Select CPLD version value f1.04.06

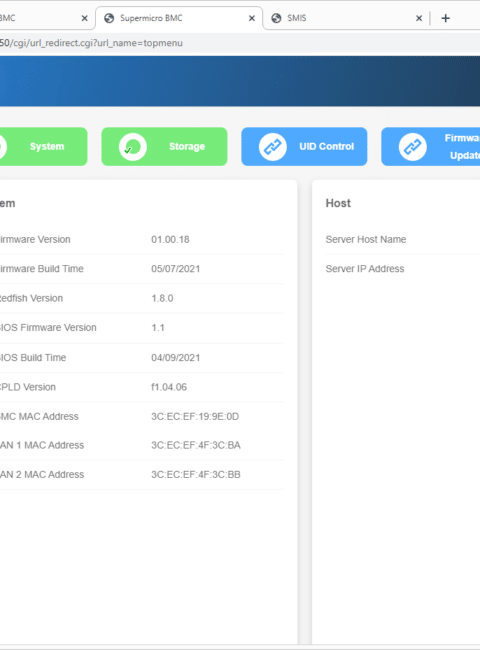(x=169, y=387)
